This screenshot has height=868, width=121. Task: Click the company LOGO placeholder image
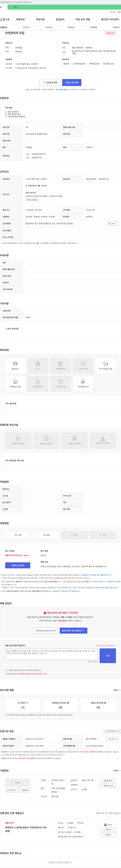(x=18, y=783)
